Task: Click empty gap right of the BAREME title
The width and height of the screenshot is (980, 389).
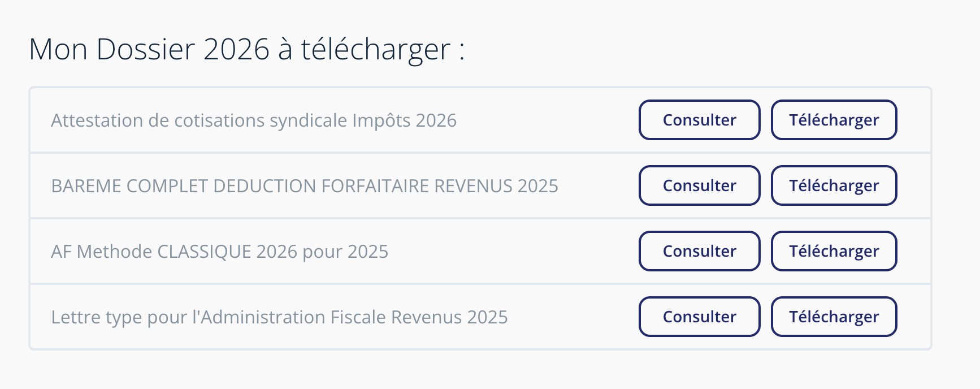Action: point(598,186)
